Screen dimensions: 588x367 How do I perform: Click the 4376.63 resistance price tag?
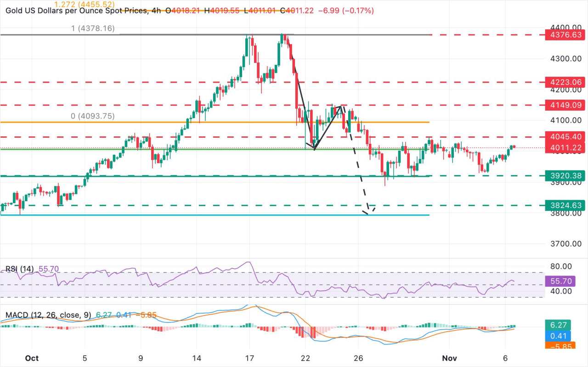[x=566, y=34]
